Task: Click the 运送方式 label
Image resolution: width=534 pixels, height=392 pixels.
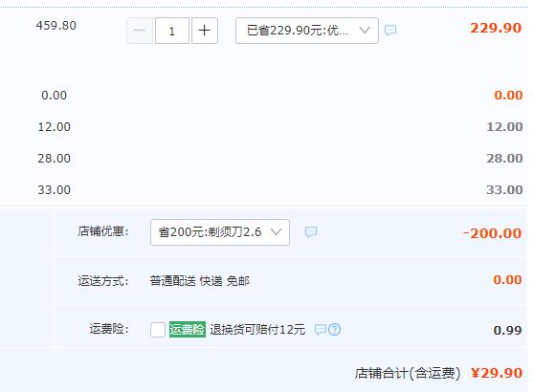Action: tap(103, 281)
